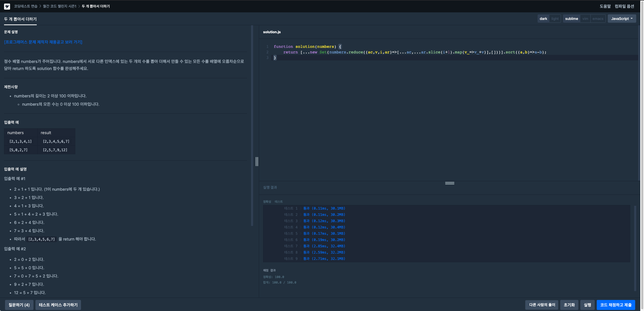Click the Programmers logo icon
644x311 pixels.
point(7,6)
